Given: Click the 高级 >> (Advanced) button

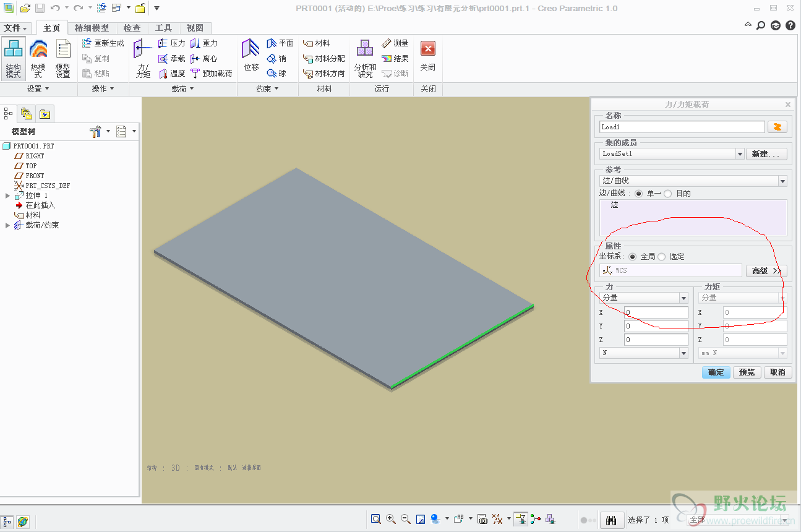Looking at the screenshot, I should coord(766,271).
